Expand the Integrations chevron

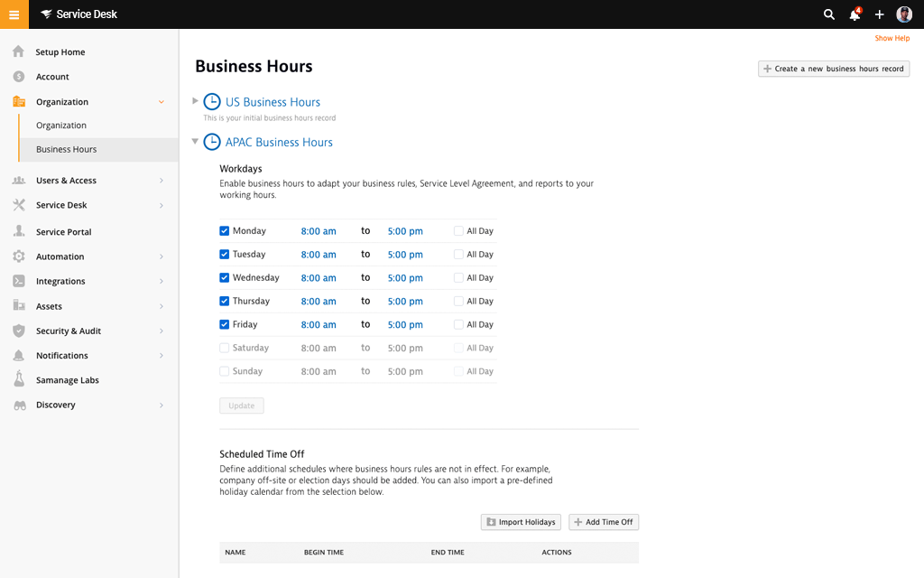click(161, 282)
